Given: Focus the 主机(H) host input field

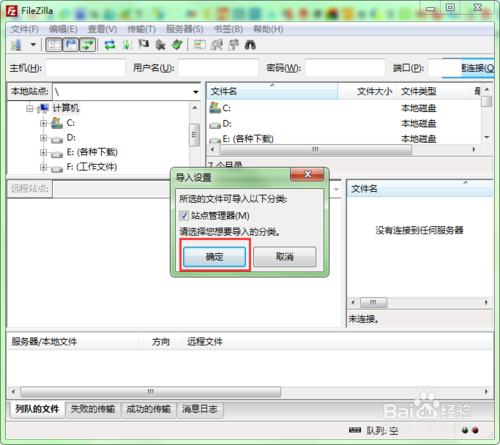Looking at the screenshot, I should pos(86,68).
